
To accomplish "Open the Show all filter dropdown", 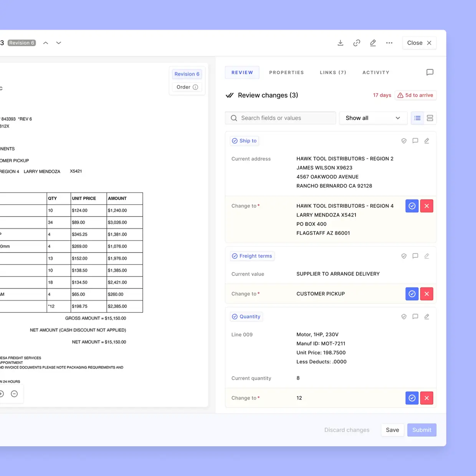I will 373,118.
